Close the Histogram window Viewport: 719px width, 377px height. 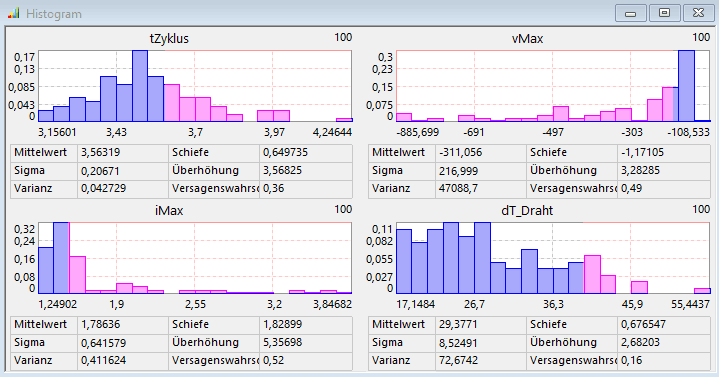click(x=698, y=13)
